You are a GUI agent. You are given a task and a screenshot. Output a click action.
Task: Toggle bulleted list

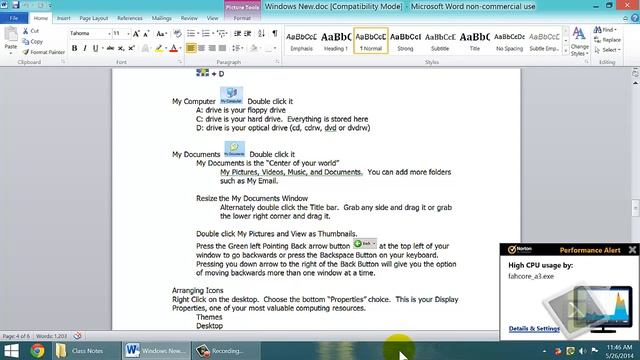pyautogui.click(x=191, y=33)
